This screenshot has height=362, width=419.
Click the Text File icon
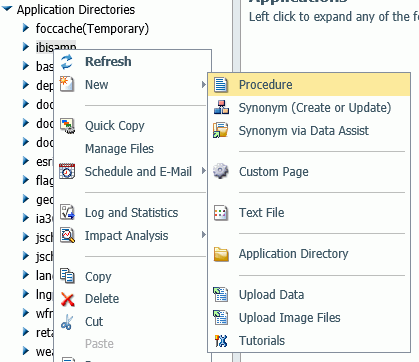221,213
